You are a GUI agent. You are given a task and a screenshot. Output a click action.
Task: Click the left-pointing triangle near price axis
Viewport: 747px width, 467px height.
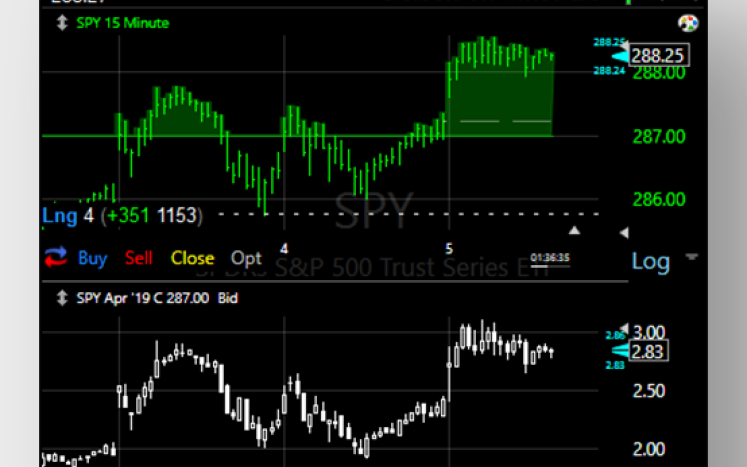(x=624, y=233)
